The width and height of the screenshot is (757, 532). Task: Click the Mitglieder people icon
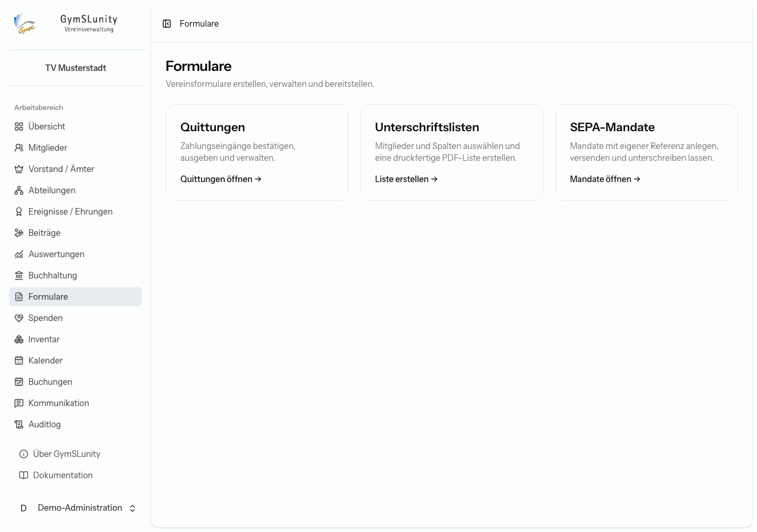(x=19, y=148)
